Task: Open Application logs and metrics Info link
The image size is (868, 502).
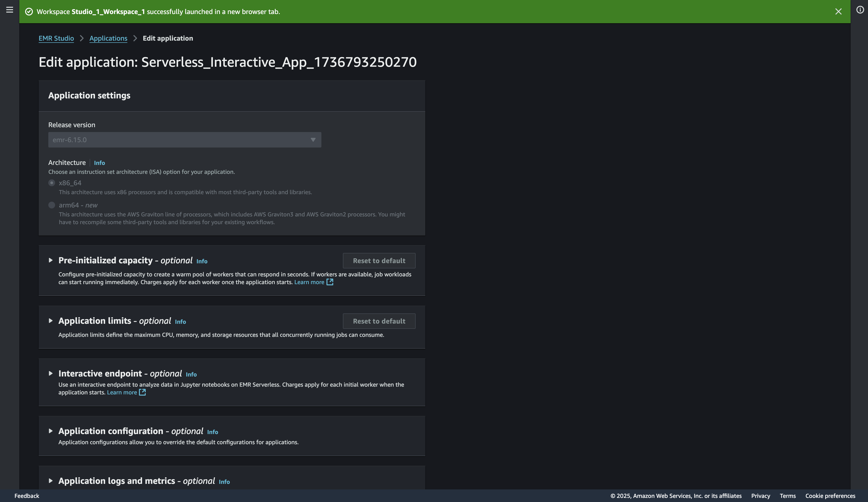Action: coord(224,482)
